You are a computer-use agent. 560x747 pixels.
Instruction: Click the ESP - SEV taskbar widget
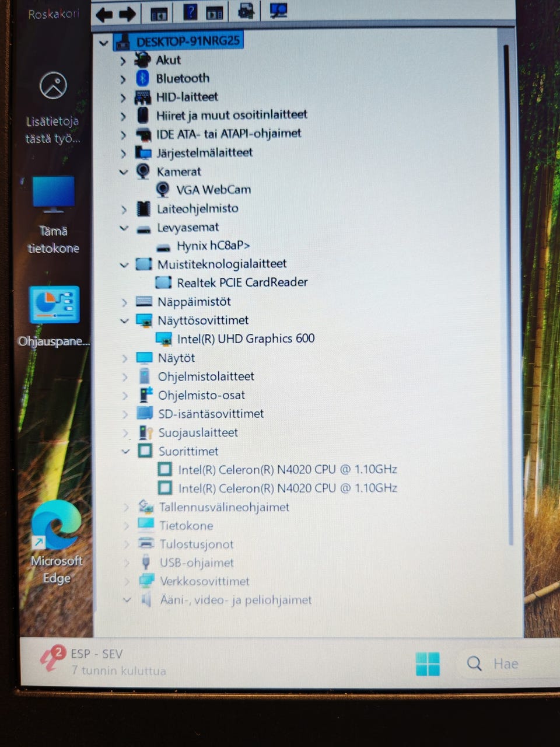coord(103,661)
